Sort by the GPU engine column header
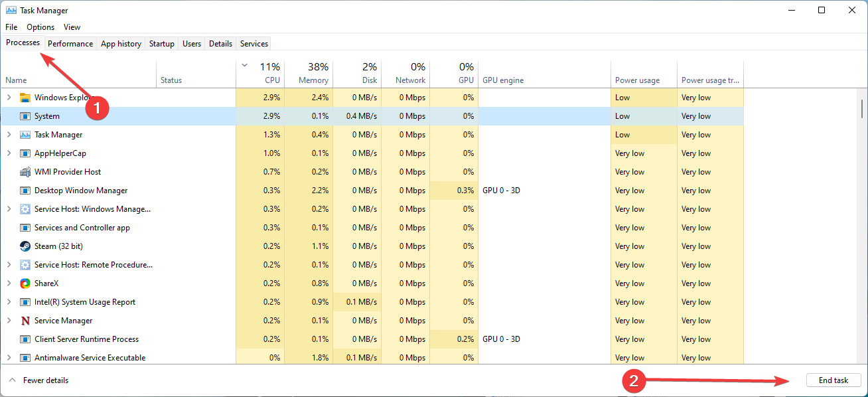868x397 pixels. 544,74
